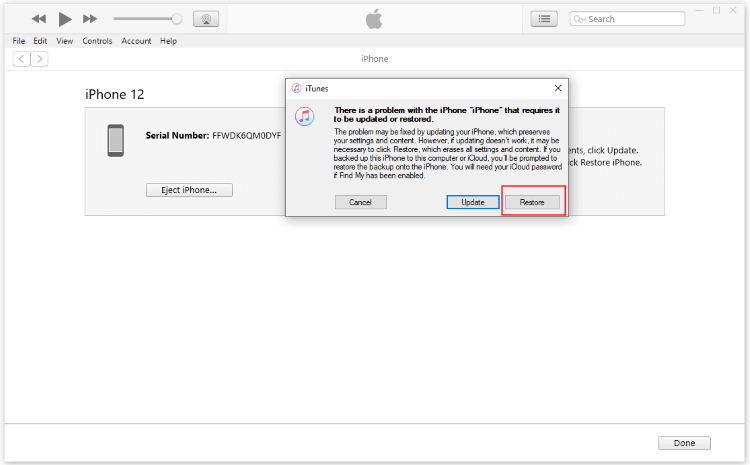Click the Previous track rewind icon
Screen dimensions: 750x465
pyautogui.click(x=39, y=19)
